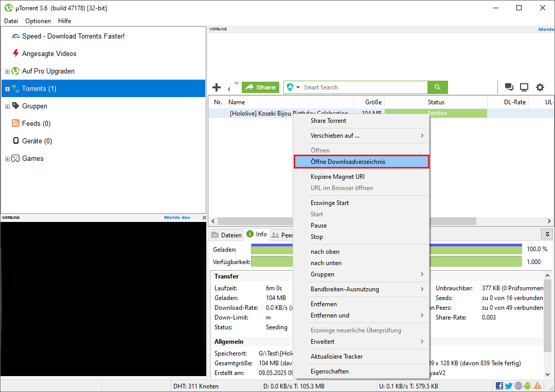The height and width of the screenshot is (392, 555).
Task: Open Angesagte Videos in sidebar
Action: [49, 54]
